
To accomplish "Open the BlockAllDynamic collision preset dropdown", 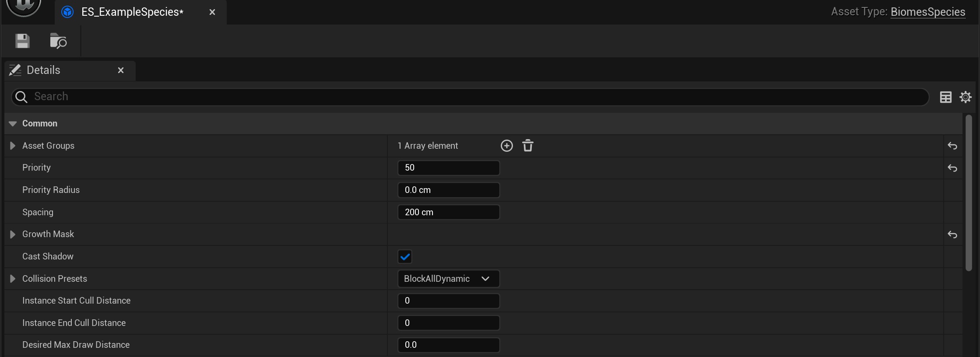I will pyautogui.click(x=448, y=279).
